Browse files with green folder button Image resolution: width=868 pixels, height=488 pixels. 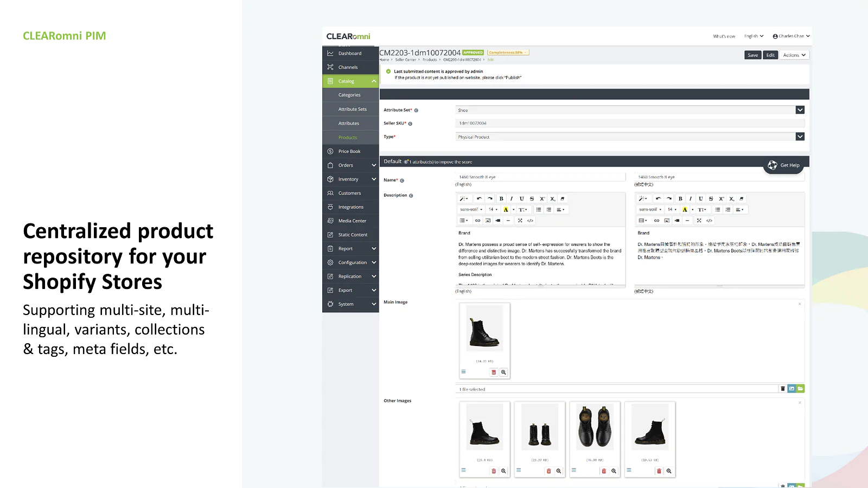[x=801, y=389]
